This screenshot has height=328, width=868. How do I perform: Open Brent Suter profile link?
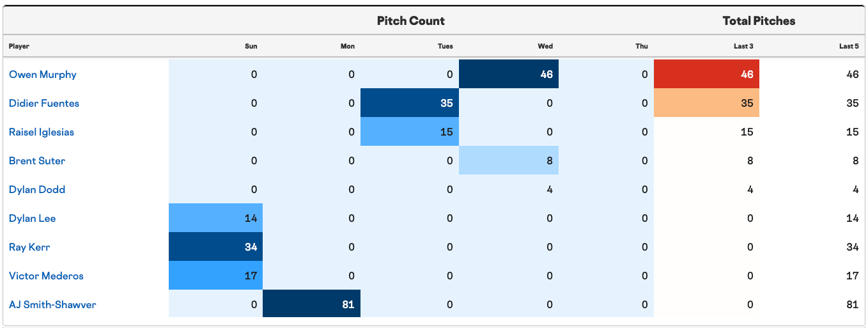37,160
